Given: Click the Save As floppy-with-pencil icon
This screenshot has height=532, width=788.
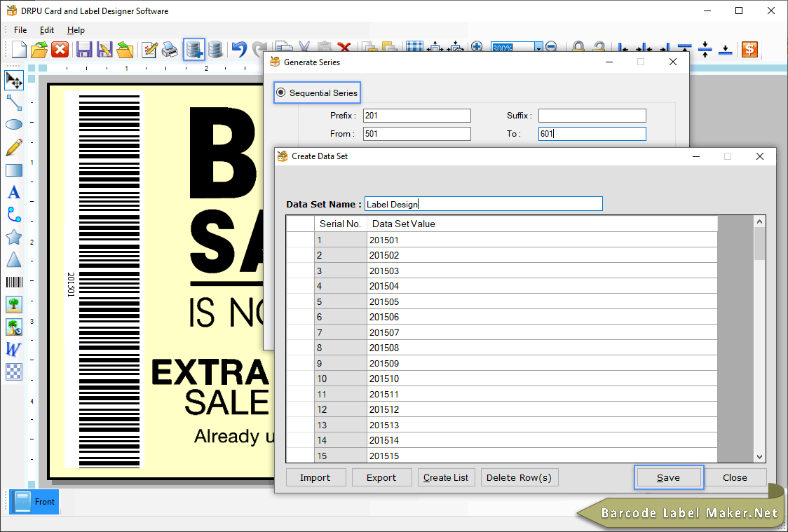Looking at the screenshot, I should 104,50.
